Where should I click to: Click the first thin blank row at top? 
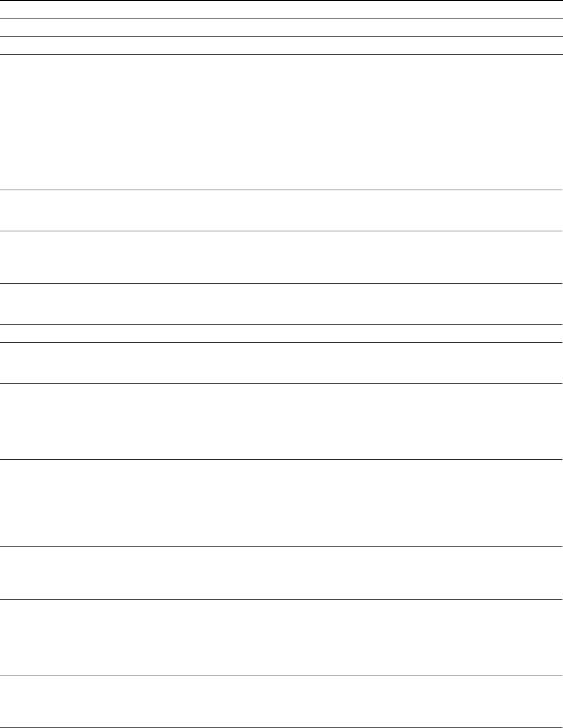[x=281, y=10]
